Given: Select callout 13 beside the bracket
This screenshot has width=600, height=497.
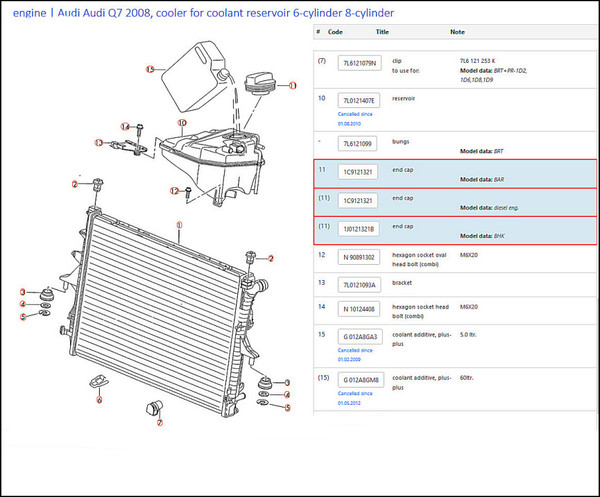Looking at the screenshot, I should (x=99, y=143).
